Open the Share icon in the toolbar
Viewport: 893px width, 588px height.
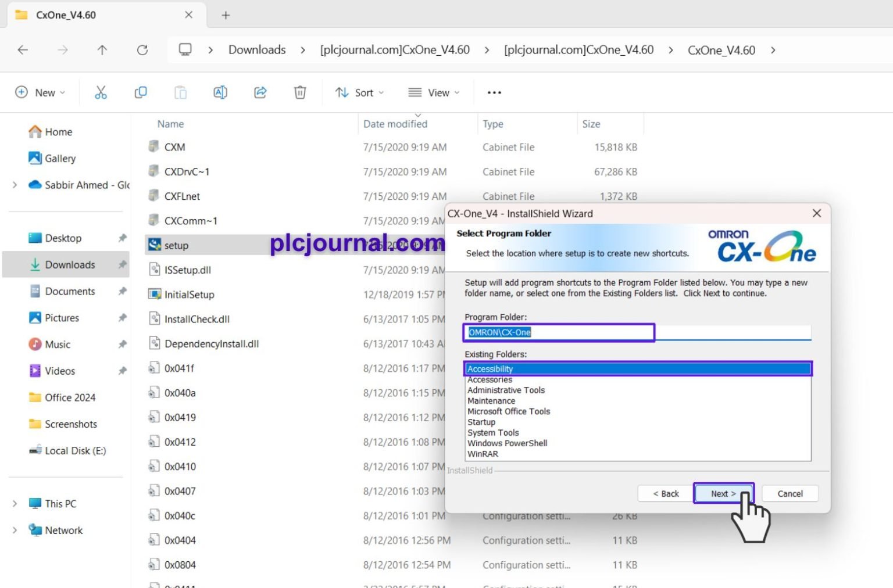[x=260, y=92]
